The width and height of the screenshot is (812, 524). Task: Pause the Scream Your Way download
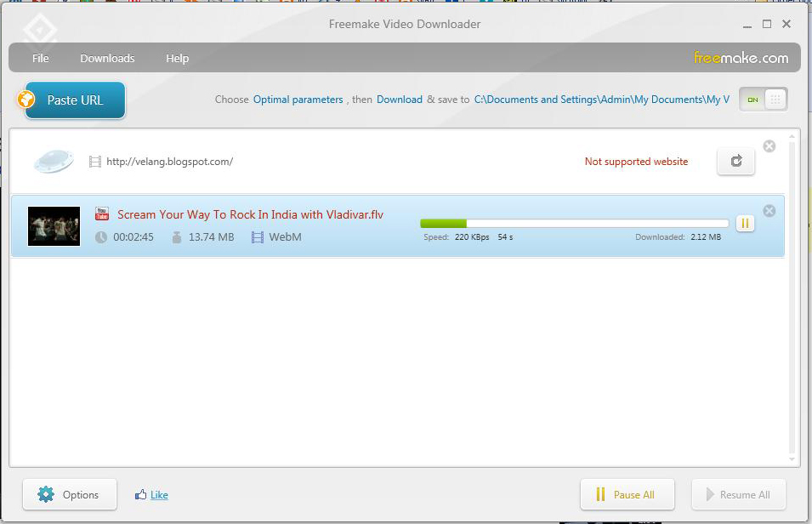point(745,224)
